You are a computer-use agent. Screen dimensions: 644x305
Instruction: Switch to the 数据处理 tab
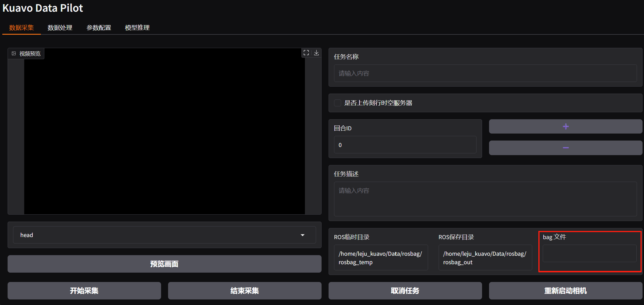[x=60, y=28]
